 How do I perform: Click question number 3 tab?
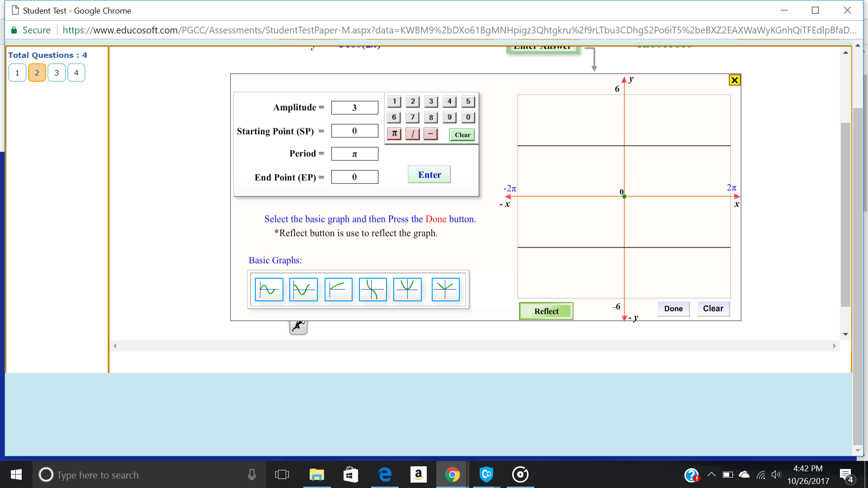(56, 72)
